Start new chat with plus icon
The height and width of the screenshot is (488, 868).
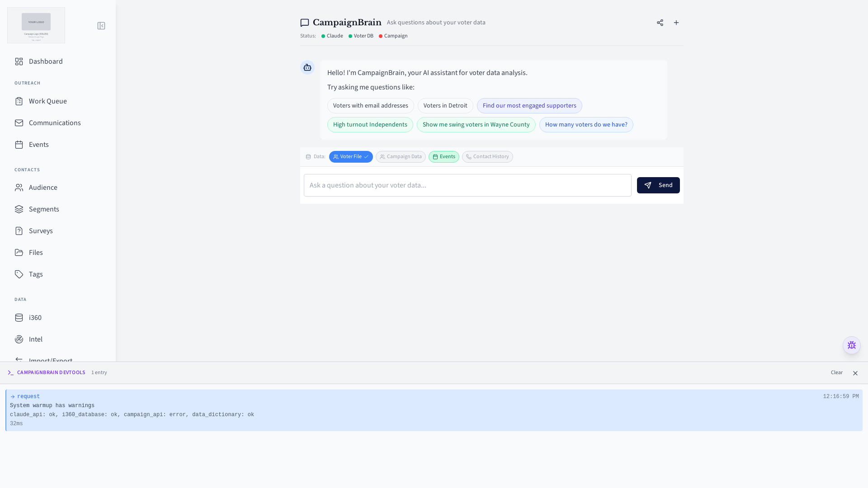coord(676,23)
